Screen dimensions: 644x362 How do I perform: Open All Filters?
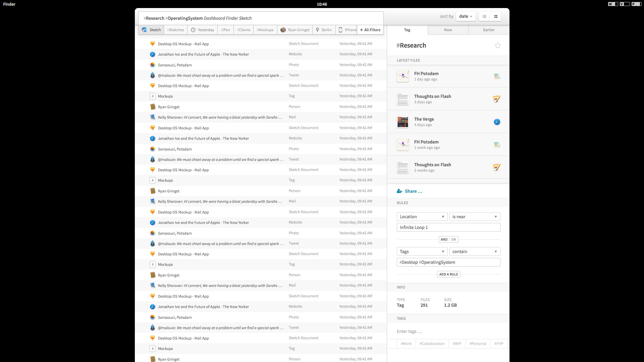click(370, 30)
